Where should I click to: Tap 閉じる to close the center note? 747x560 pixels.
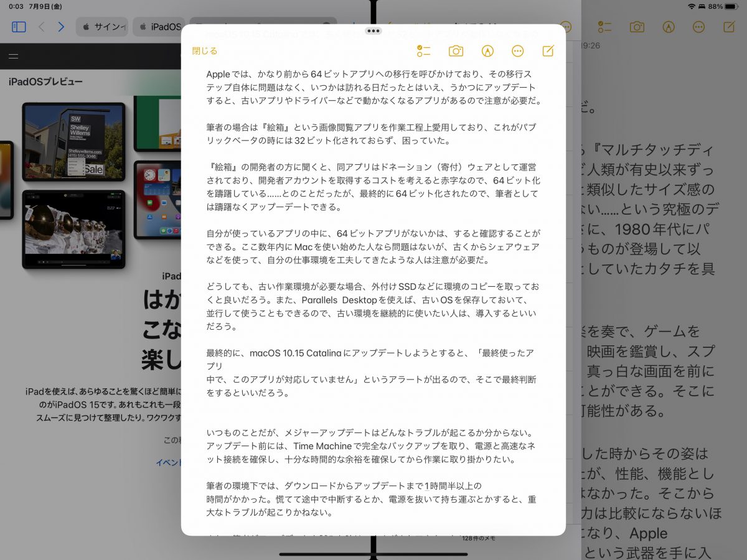[x=205, y=51]
